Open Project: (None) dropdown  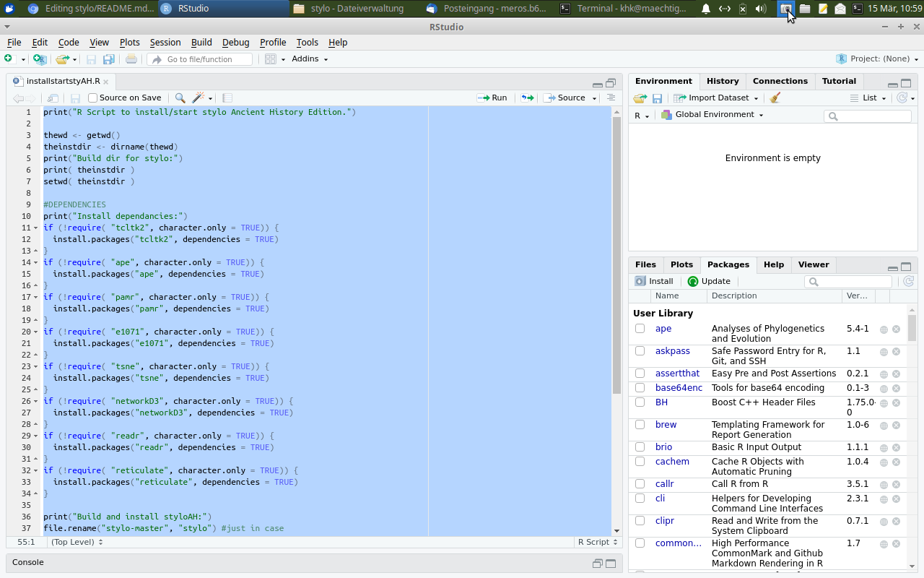click(x=877, y=59)
